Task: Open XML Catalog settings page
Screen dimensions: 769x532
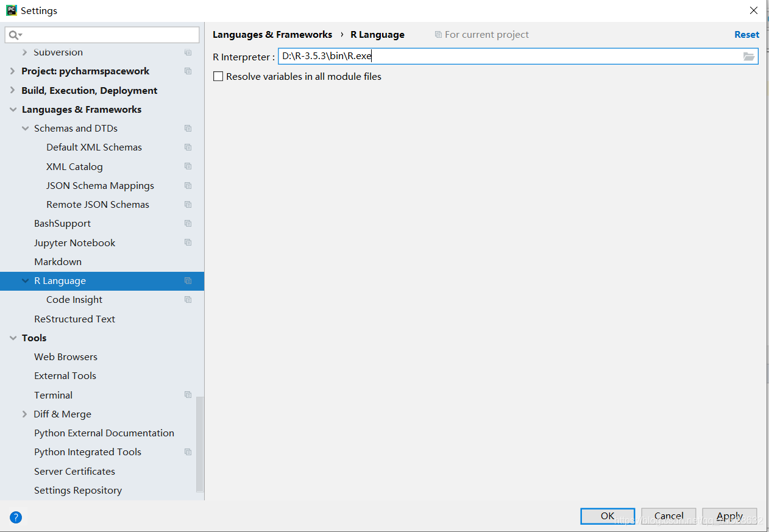Action: (x=74, y=166)
